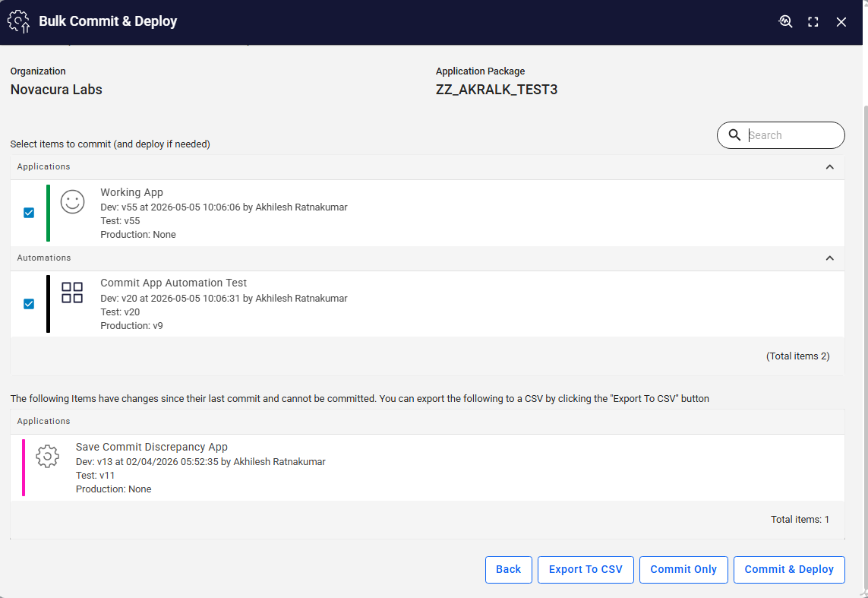The image size is (868, 598).
Task: Collapse the Automations section chevron
Action: (830, 258)
